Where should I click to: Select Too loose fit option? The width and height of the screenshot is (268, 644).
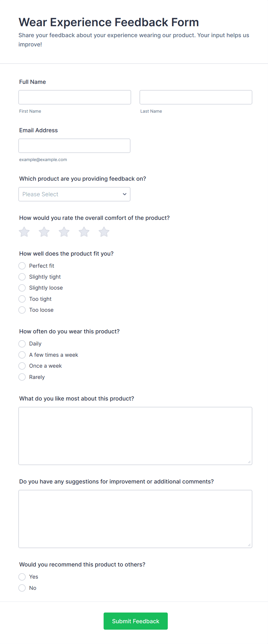coord(22,310)
